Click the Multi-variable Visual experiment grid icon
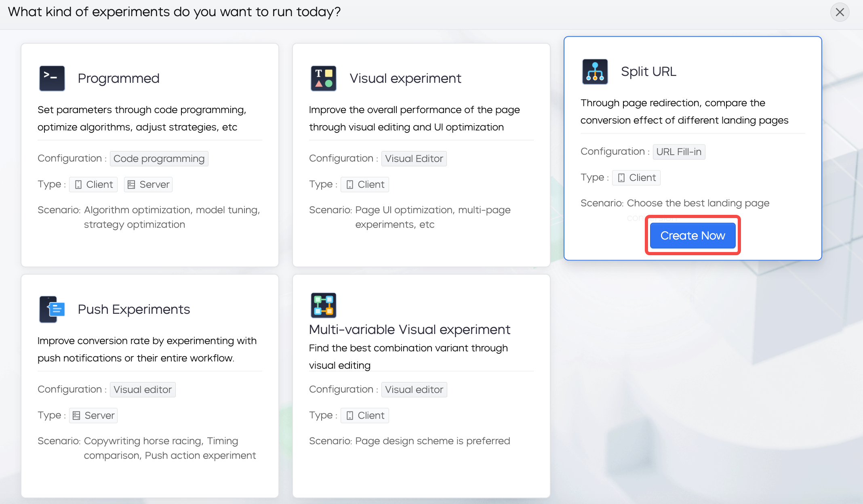The image size is (863, 504). coord(323,305)
